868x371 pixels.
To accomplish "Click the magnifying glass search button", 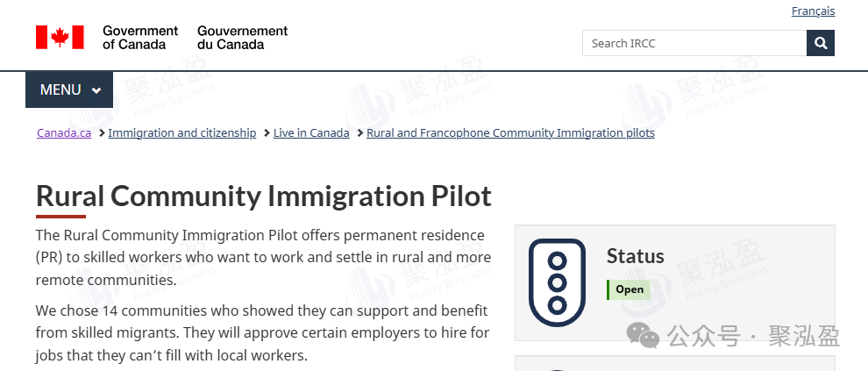I will [821, 43].
